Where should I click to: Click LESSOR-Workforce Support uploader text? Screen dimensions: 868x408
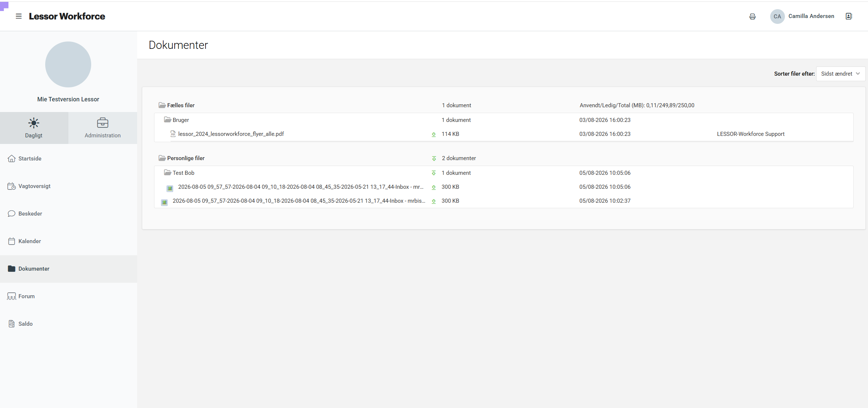[x=750, y=134]
